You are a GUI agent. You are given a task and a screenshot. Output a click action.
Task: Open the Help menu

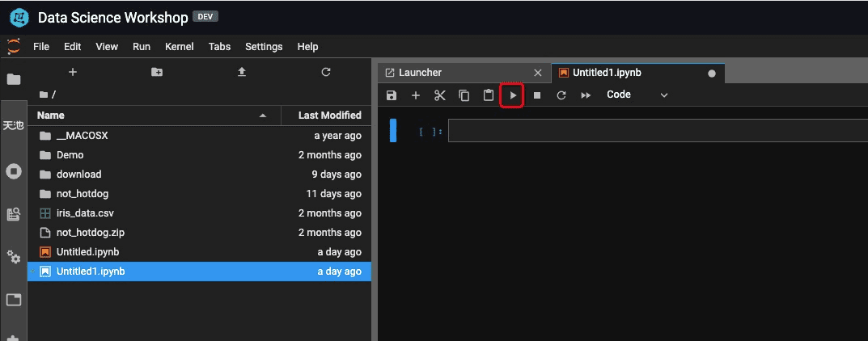coord(307,46)
